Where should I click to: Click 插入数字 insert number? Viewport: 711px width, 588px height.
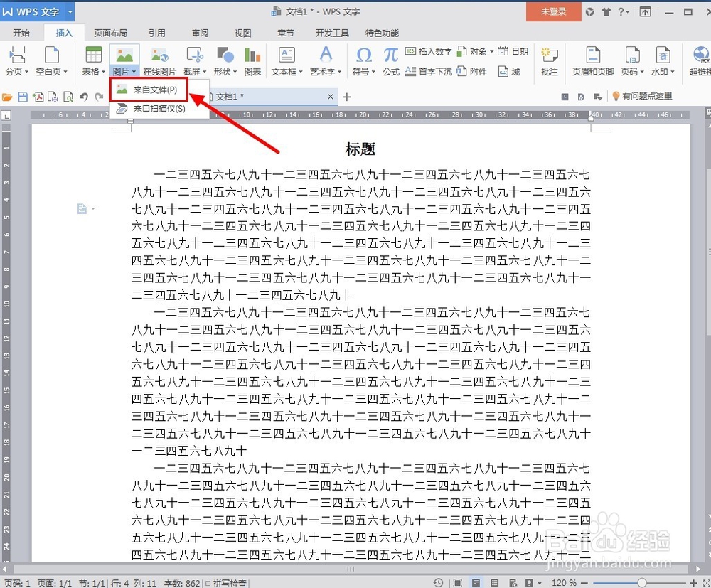click(428, 51)
